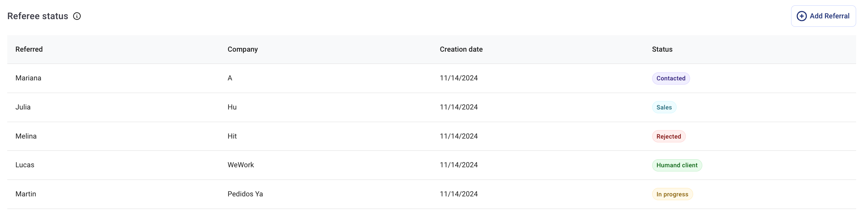Select the referred name Melina
868x222 pixels.
pyautogui.click(x=26, y=136)
